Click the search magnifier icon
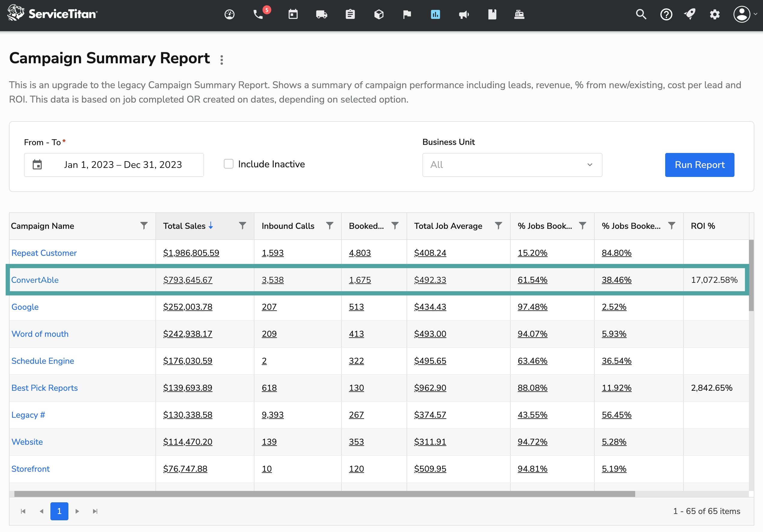This screenshot has height=532, width=763. 641,14
